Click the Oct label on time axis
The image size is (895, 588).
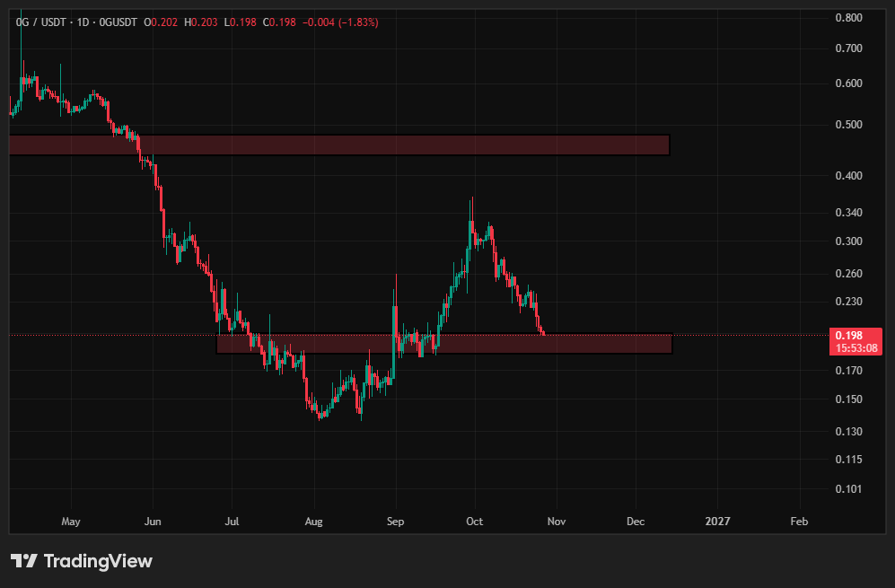(474, 522)
